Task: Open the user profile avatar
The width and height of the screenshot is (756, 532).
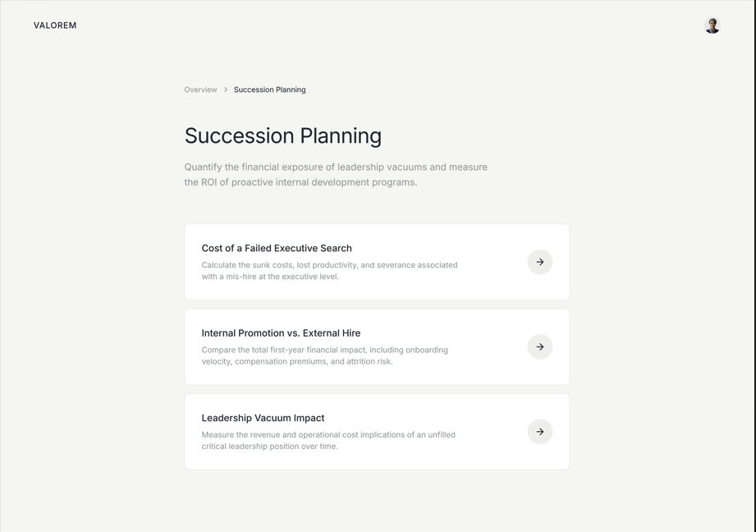Action: [712, 25]
